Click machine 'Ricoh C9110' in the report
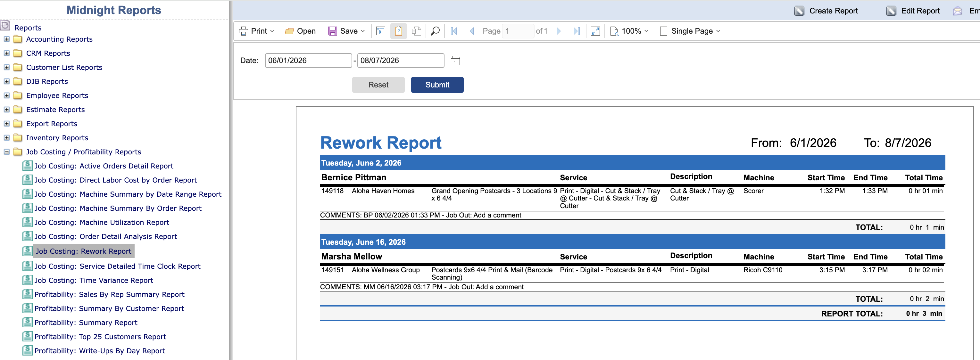 point(762,270)
